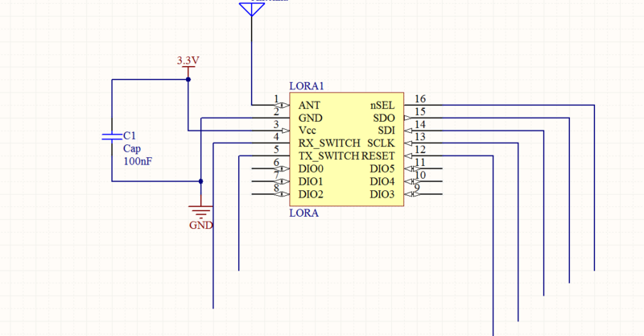Click the junction dot above the GND symbol

point(200,181)
